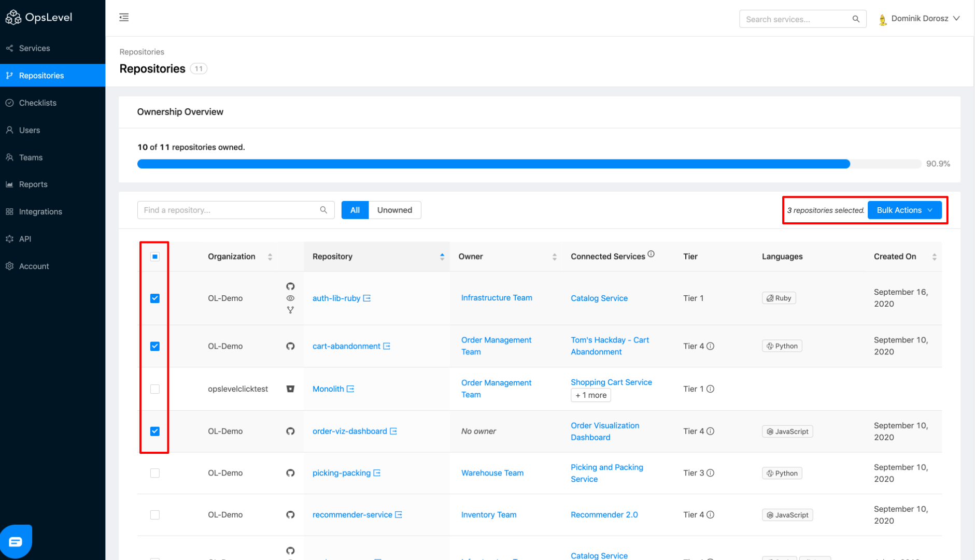Open API in the sidebar
Screen dimensions: 975x560
[x=52, y=239]
